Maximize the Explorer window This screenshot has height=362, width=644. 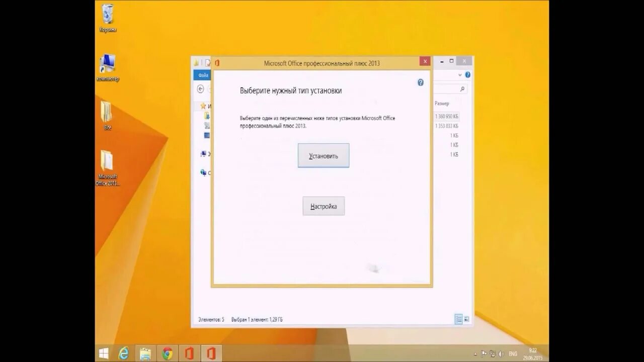tap(451, 61)
